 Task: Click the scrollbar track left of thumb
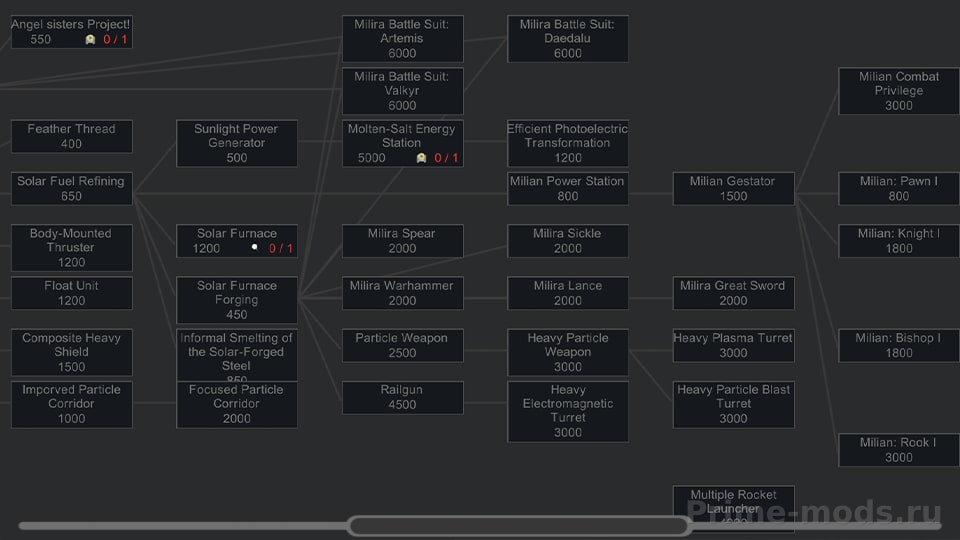coord(184,526)
